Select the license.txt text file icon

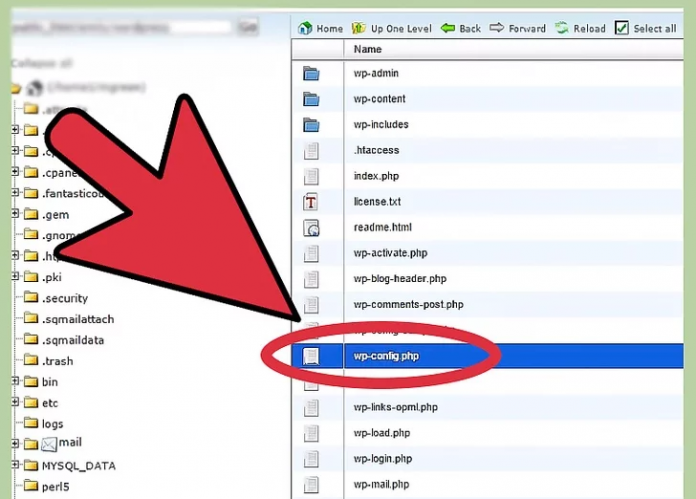point(311,202)
